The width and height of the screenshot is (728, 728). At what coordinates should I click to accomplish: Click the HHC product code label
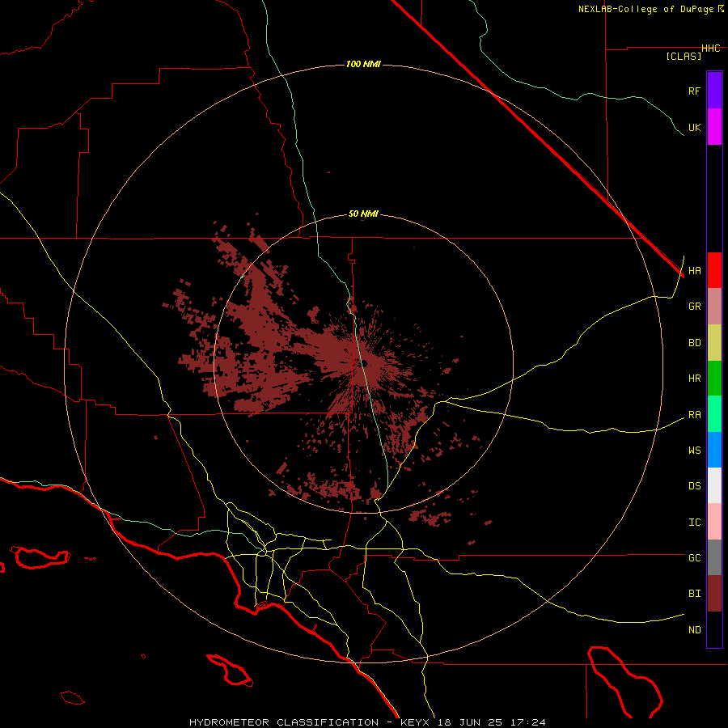711,49
